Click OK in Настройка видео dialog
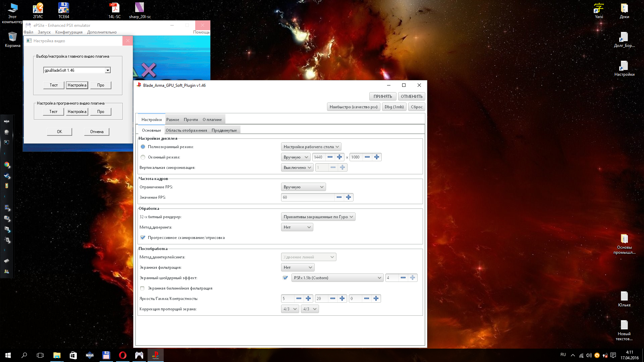Image resolution: width=644 pixels, height=362 pixels. click(59, 132)
